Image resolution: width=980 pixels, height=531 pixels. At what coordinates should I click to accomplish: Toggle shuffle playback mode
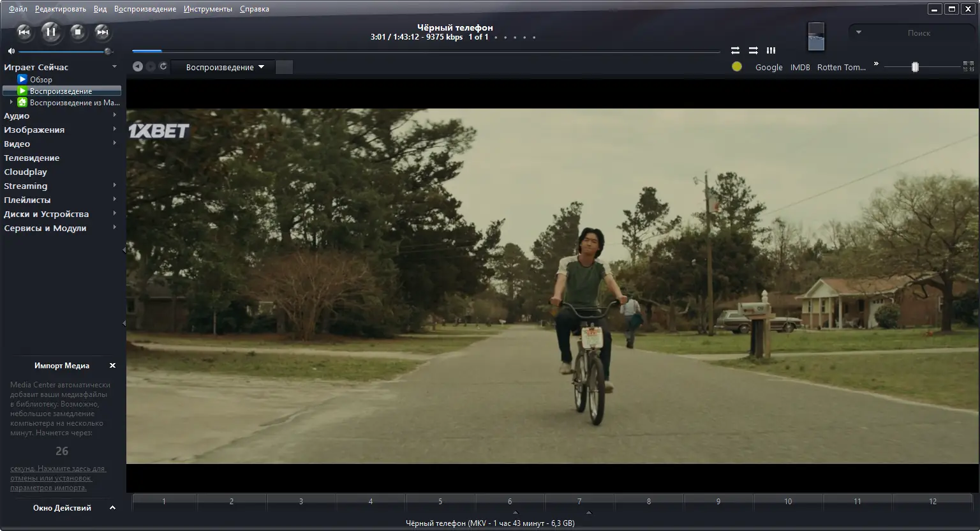pos(753,50)
